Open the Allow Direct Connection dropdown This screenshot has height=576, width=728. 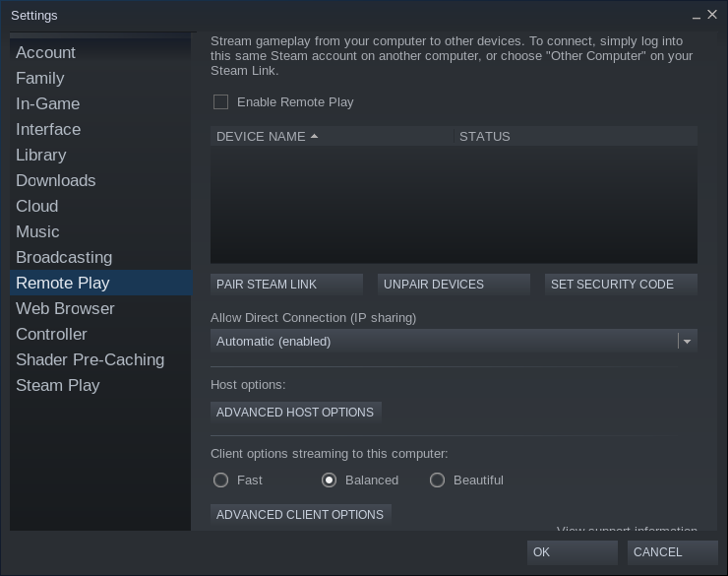[454, 341]
